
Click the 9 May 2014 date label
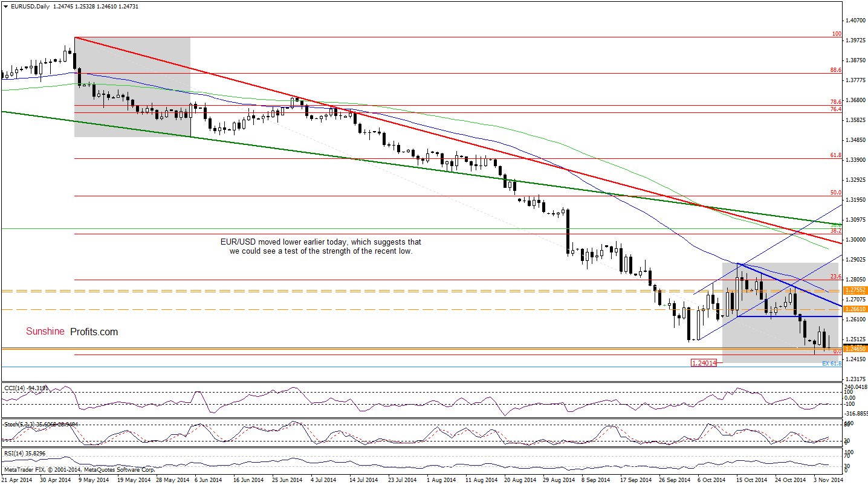click(95, 480)
